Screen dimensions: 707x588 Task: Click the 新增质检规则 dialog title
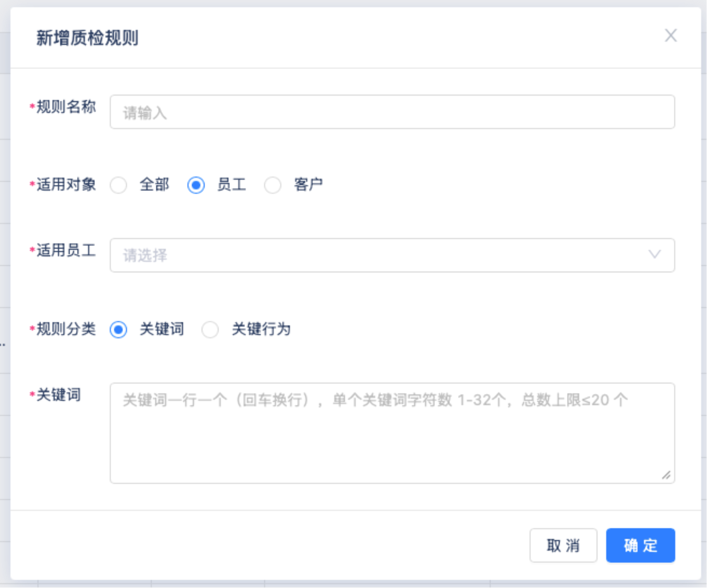pyautogui.click(x=87, y=38)
